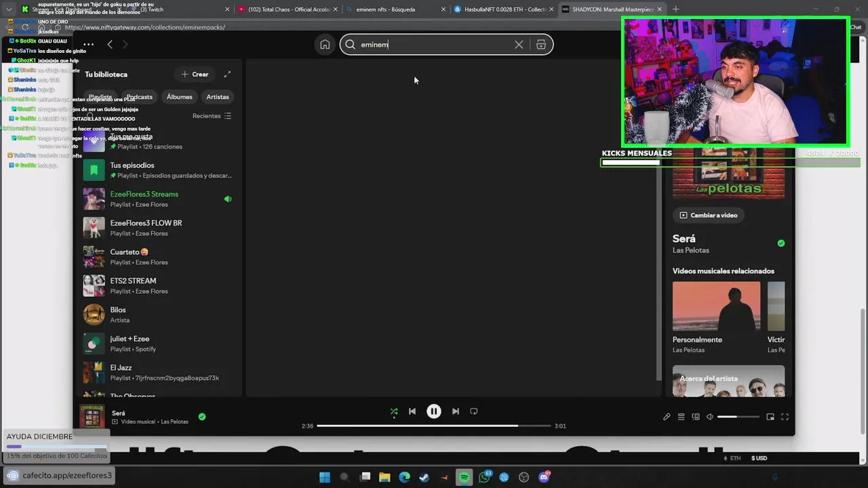868x488 pixels.
Task: Filter library by Artistas
Action: (218, 97)
